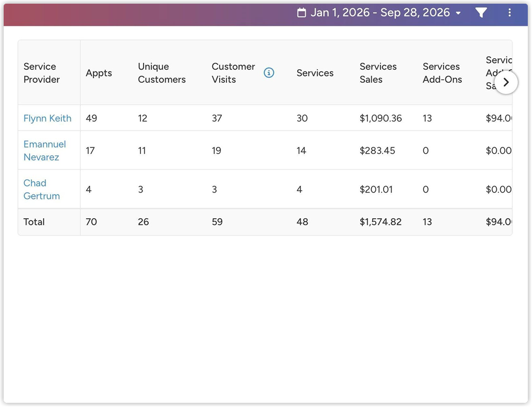Screen dimensions: 532x407
Task: Open the three-dot more options menu
Action: (x=509, y=13)
